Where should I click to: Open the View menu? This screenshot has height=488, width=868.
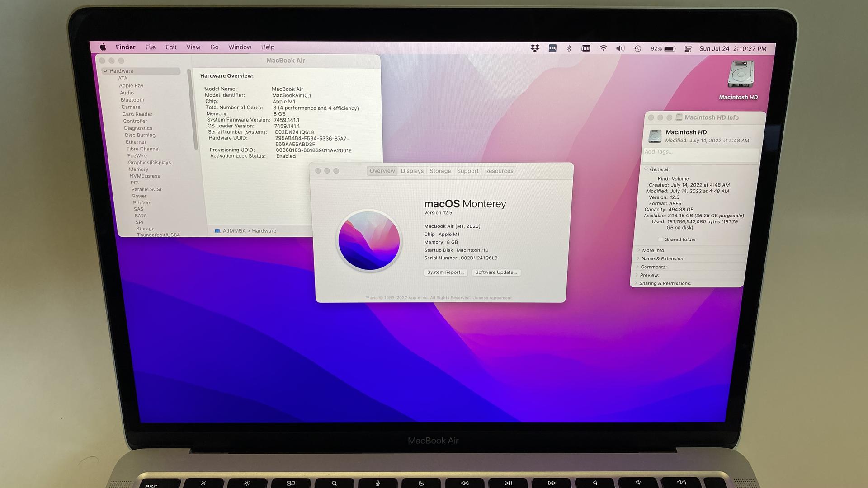(x=193, y=47)
